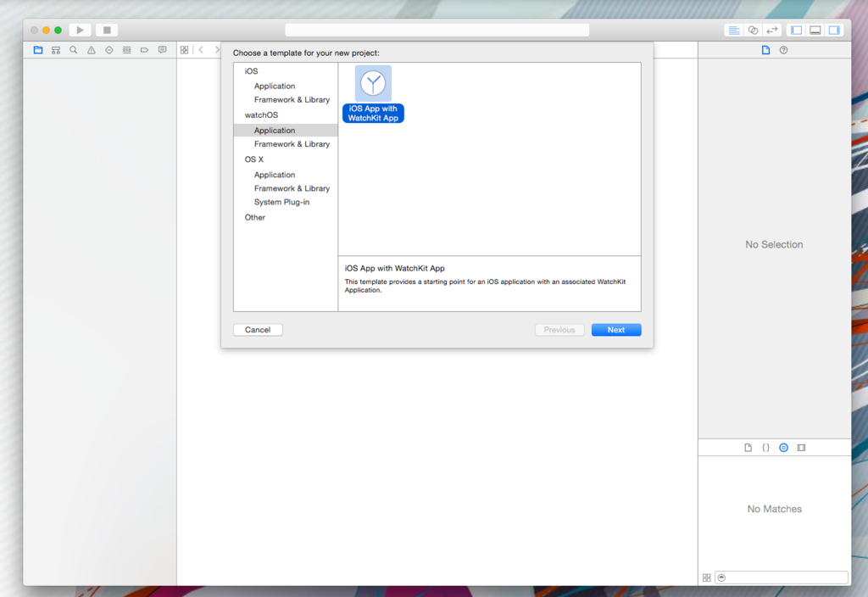The image size is (868, 597).
Task: Select Framework & Library under iOS
Action: pos(292,100)
